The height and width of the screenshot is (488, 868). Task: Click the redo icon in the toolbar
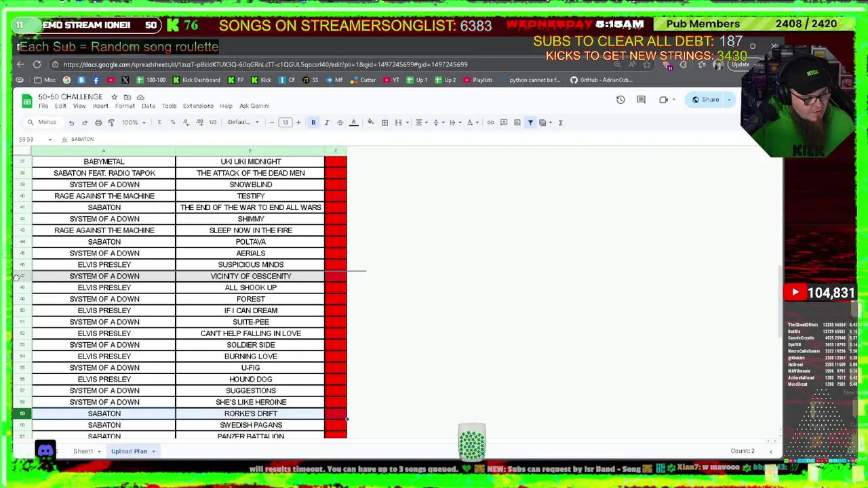(x=85, y=123)
